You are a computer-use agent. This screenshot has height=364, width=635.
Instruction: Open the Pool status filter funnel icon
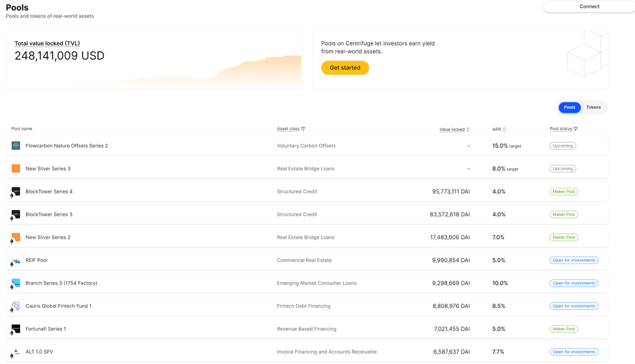click(x=576, y=129)
